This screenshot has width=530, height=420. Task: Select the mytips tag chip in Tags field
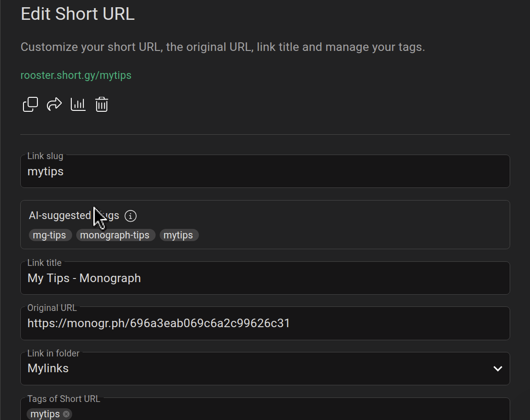click(x=45, y=414)
